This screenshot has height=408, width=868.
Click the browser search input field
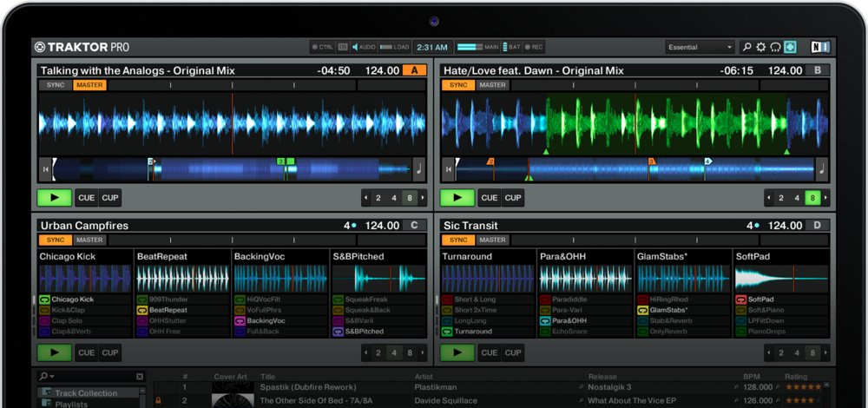click(95, 377)
